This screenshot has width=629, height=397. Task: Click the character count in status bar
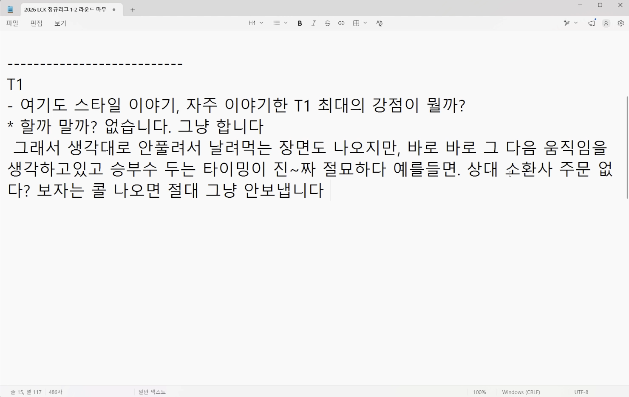point(55,392)
